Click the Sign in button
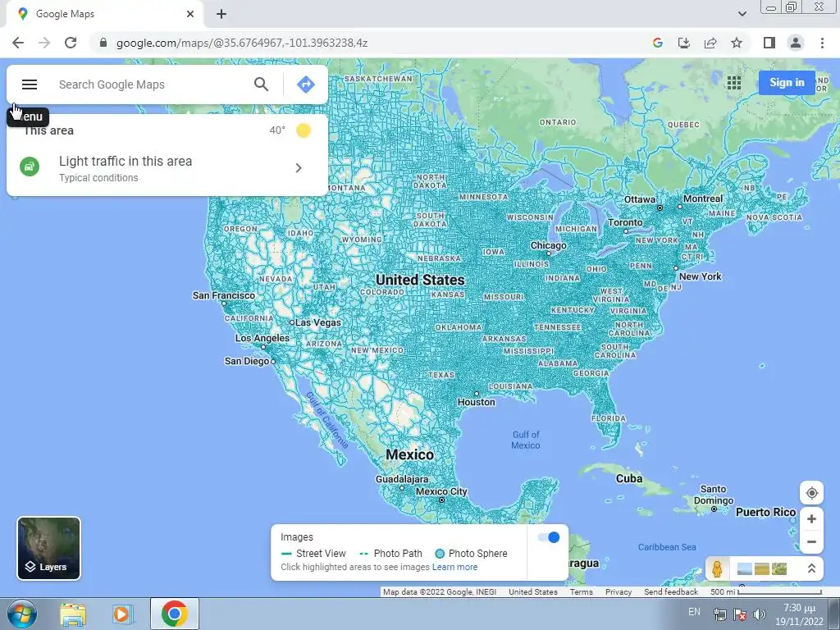This screenshot has height=630, width=840. coord(787,83)
